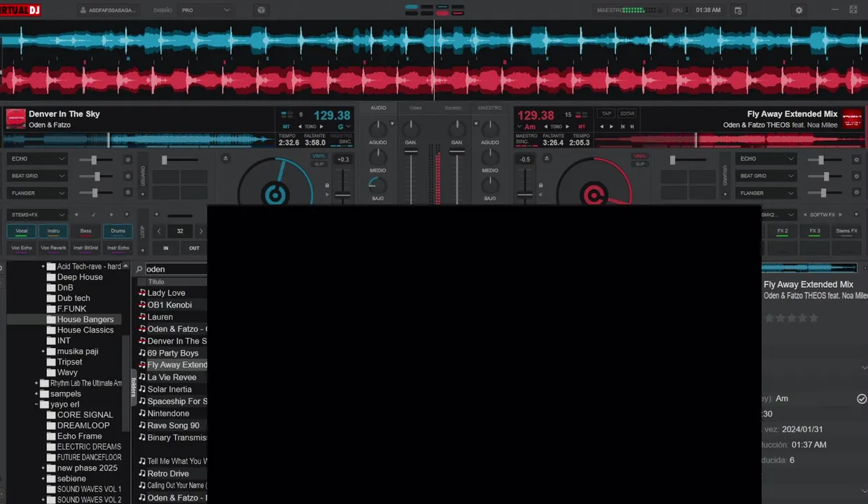Viewport: 868px width, 504px height.
Task: Toggle left deck MT master tempo
Action: coord(286,127)
